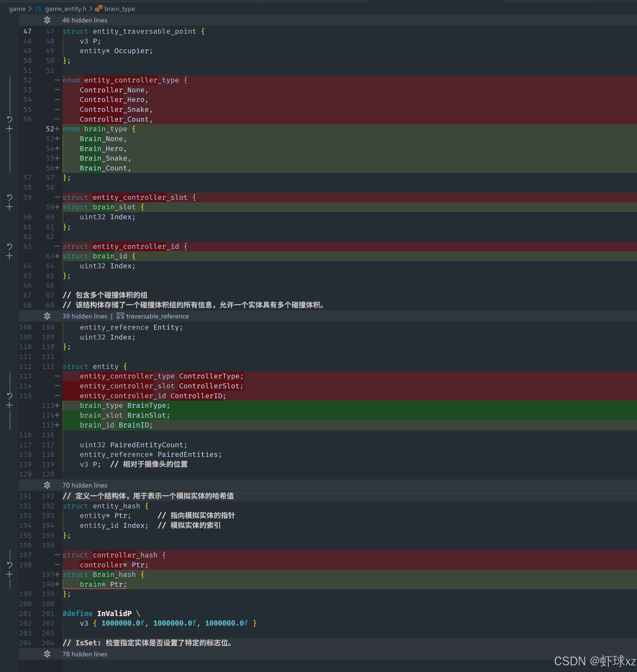Expand the 46 hidden lines region

tap(47, 20)
